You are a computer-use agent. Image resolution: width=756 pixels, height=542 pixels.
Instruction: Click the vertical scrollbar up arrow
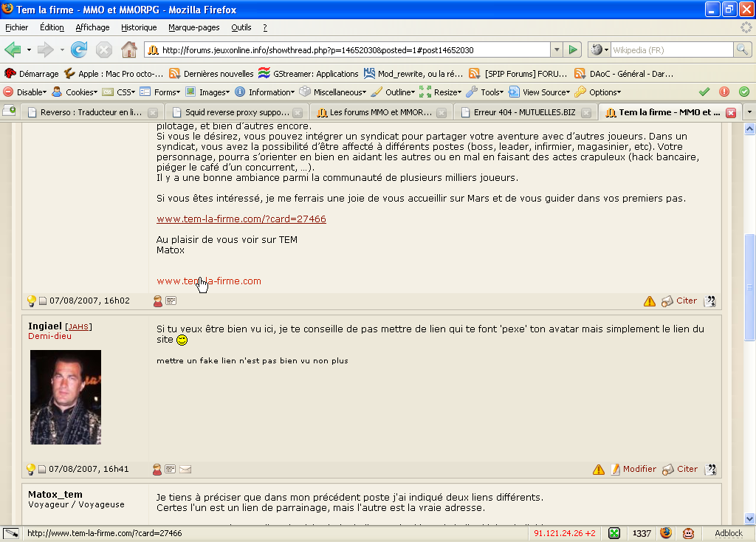(x=749, y=128)
